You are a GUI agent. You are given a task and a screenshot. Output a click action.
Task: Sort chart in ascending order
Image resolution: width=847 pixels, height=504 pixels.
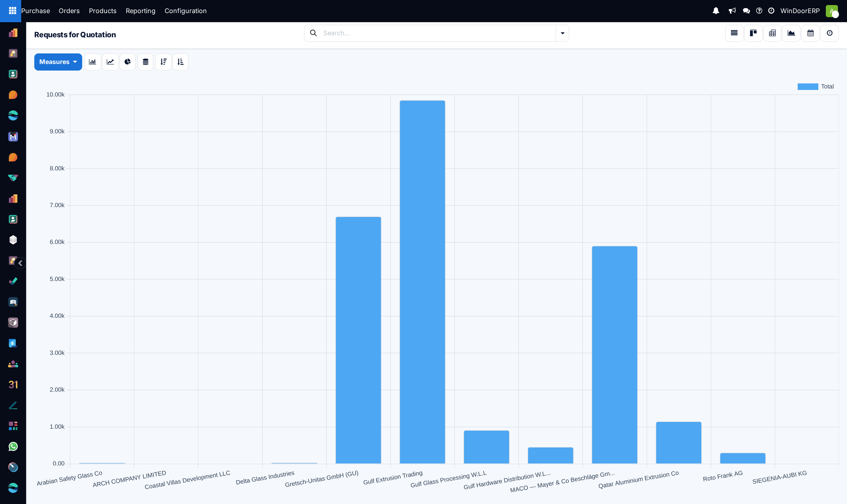pos(180,62)
